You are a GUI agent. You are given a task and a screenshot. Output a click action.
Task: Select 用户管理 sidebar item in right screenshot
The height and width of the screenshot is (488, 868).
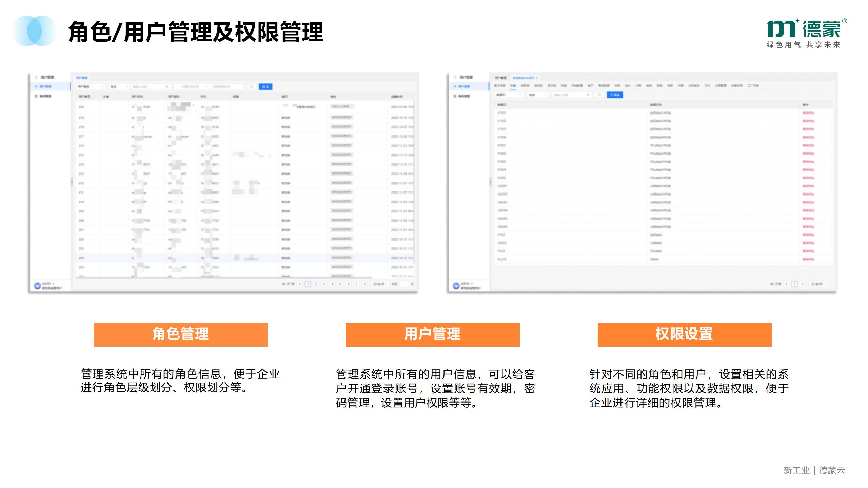pyautogui.click(x=469, y=86)
